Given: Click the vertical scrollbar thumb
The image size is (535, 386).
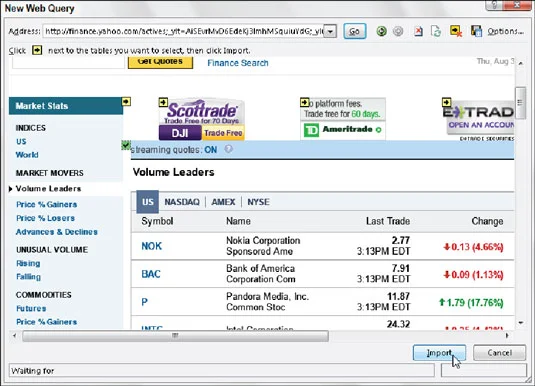Looking at the screenshot, I should click(x=520, y=103).
